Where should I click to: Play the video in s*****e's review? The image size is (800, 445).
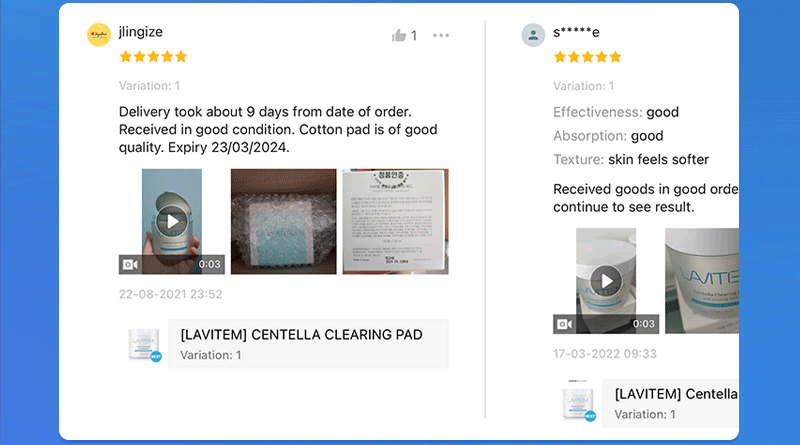tap(606, 281)
